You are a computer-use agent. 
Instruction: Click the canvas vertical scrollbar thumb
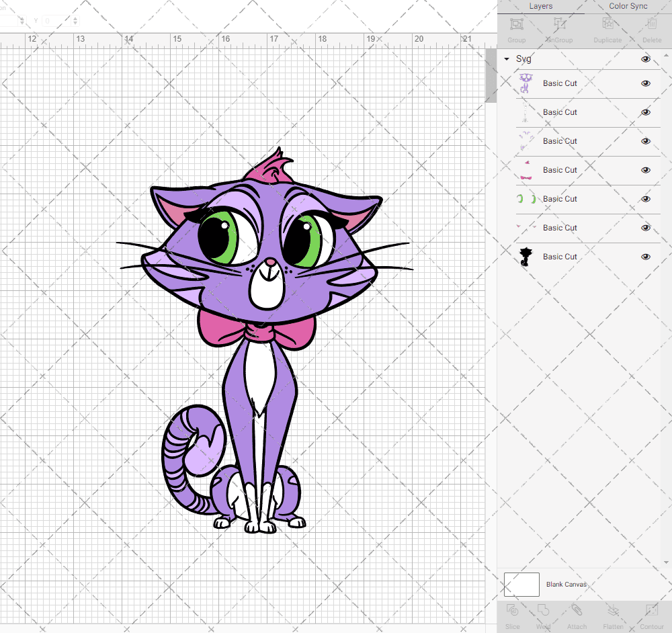click(x=491, y=75)
